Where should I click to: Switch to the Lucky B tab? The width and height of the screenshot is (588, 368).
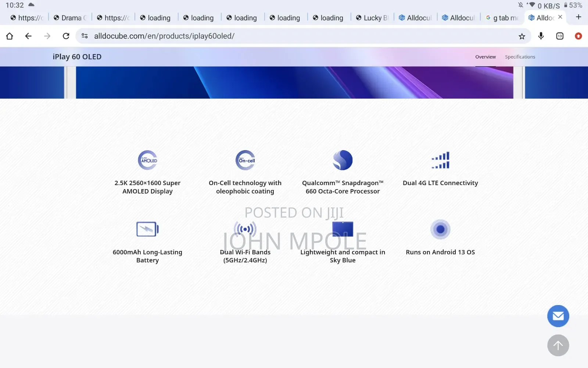tap(372, 18)
